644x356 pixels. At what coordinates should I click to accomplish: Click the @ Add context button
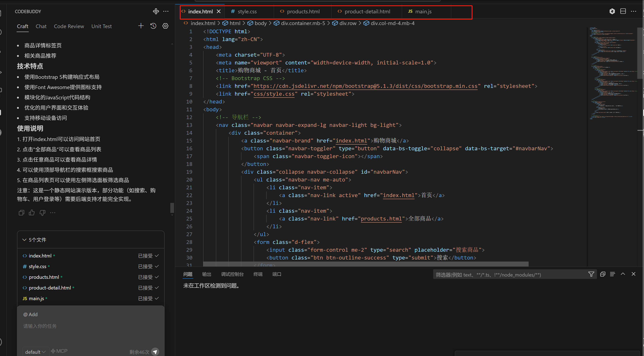[x=30, y=314]
